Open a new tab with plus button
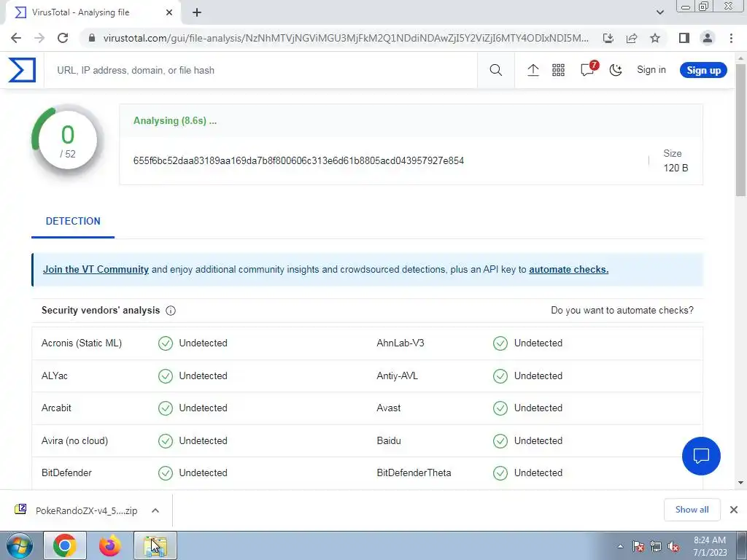This screenshot has width=747, height=560. tap(197, 12)
